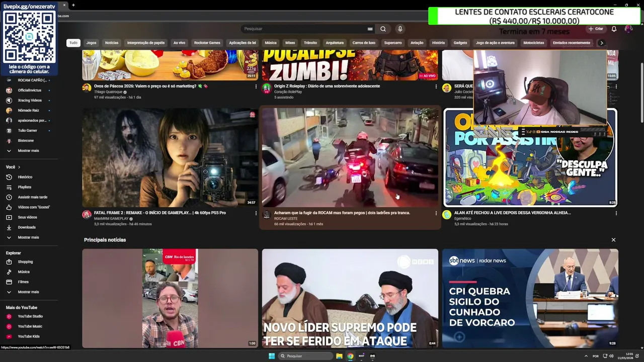Open options menu for FATAL FRAME 2 video
Image resolution: width=644 pixels, height=362 pixels.
256,213
